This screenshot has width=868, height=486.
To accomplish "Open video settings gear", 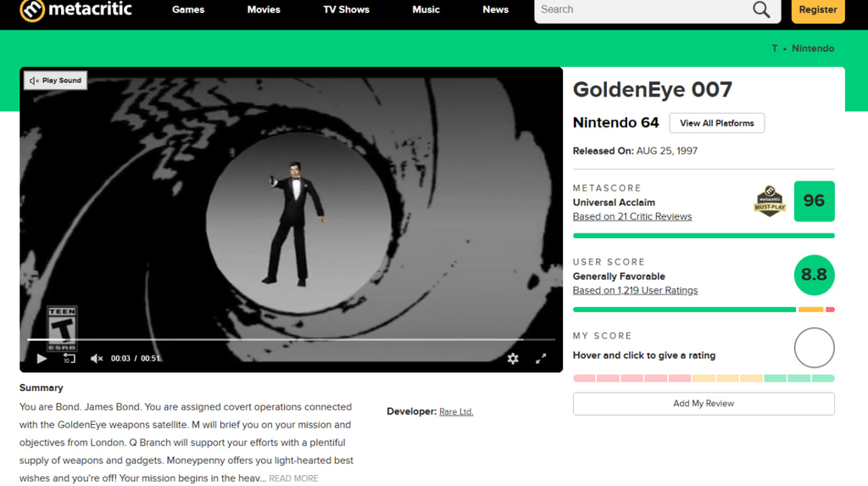I will [513, 359].
